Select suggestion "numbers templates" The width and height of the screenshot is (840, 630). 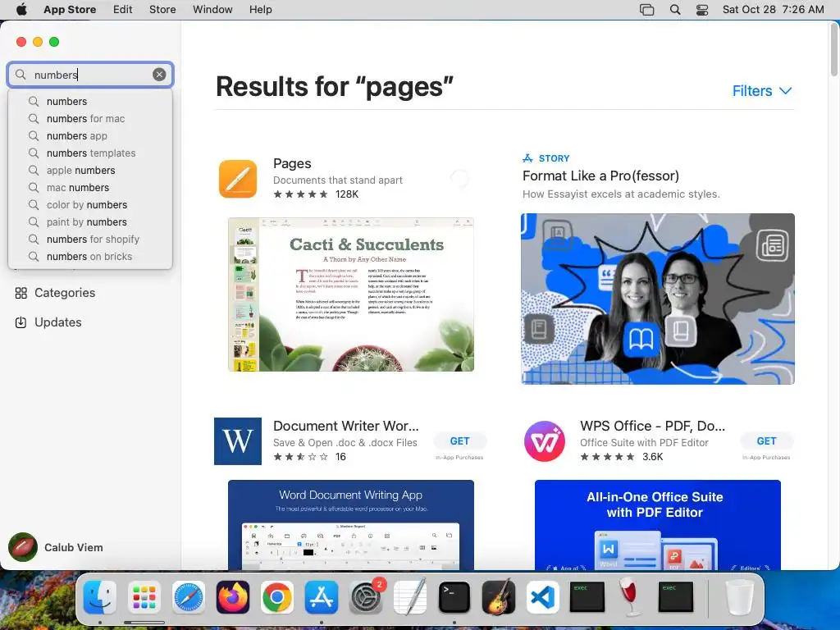[x=90, y=153]
